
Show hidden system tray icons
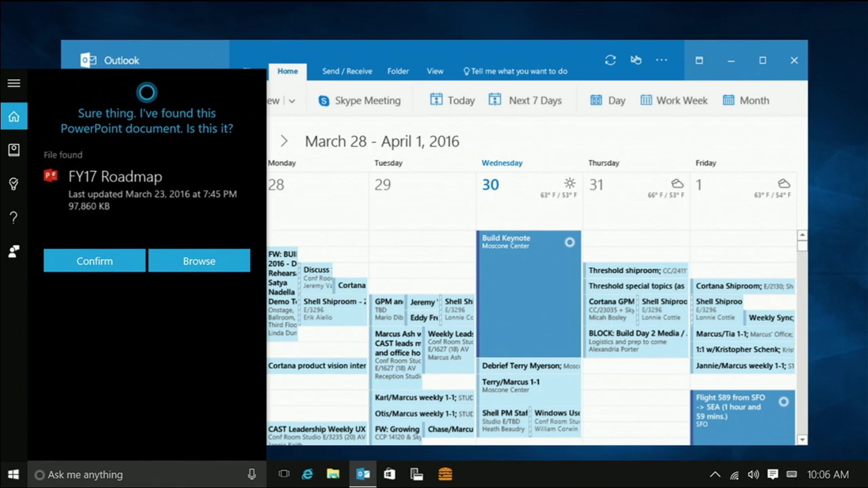pos(715,474)
